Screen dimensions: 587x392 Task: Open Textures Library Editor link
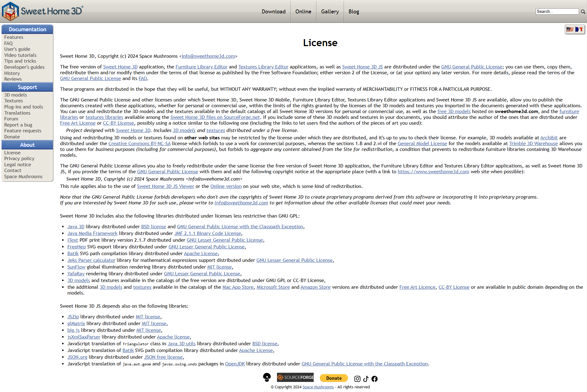(263, 67)
